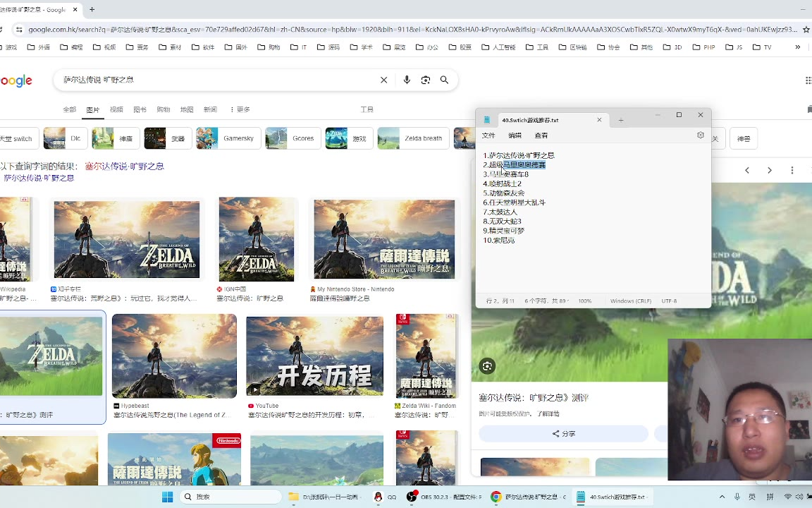Search inside preview image with Lens button
This screenshot has height=508, width=812.
[x=487, y=366]
